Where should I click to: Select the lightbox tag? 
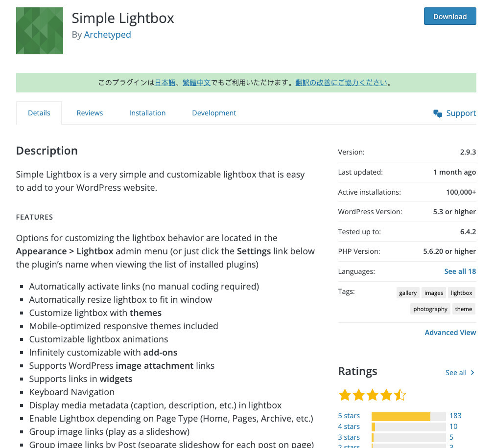[462, 293]
